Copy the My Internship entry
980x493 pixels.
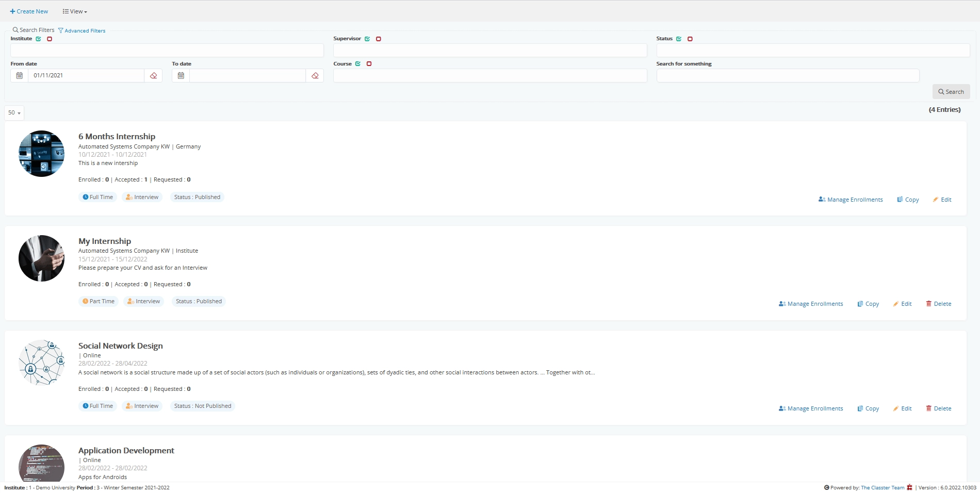868,304
